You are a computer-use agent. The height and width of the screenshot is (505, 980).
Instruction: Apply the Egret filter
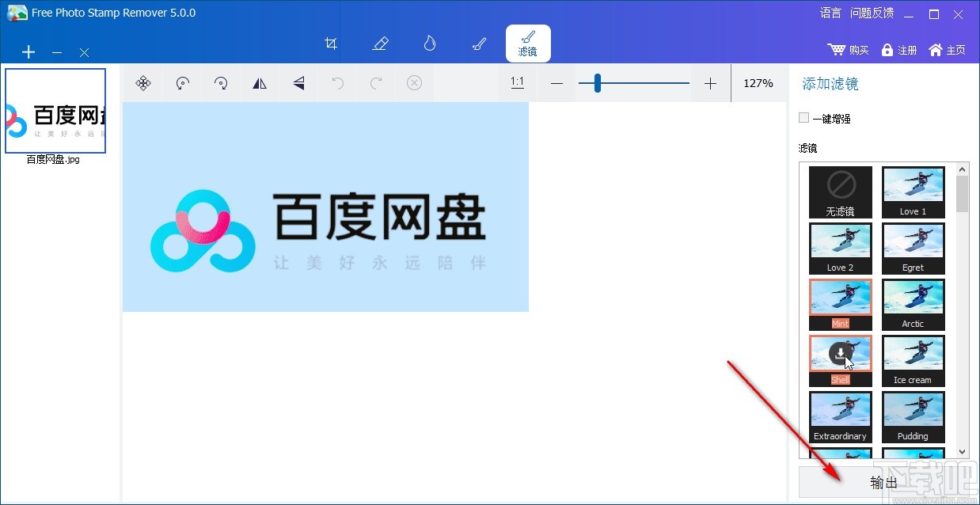[x=913, y=248]
